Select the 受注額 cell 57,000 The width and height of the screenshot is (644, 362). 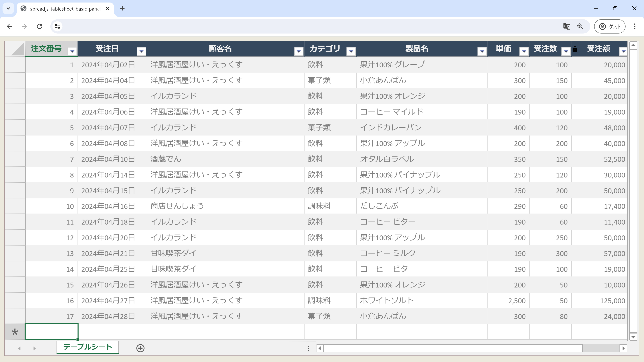[x=600, y=253]
